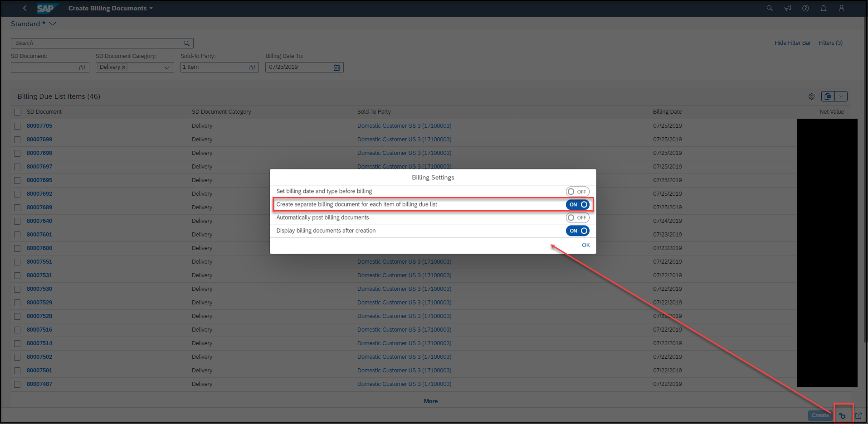Open Filters (3)

click(x=831, y=43)
